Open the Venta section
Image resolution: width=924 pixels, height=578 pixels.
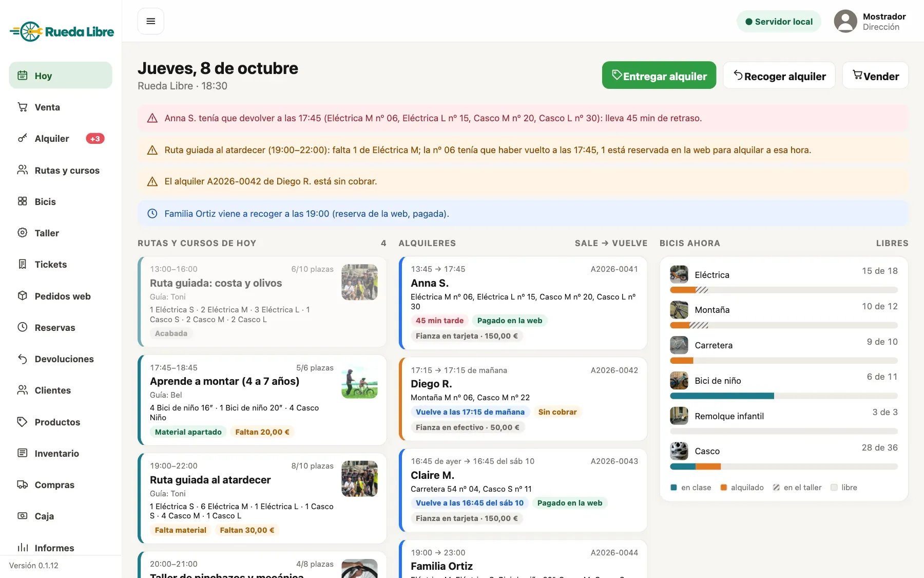pyautogui.click(x=61, y=107)
